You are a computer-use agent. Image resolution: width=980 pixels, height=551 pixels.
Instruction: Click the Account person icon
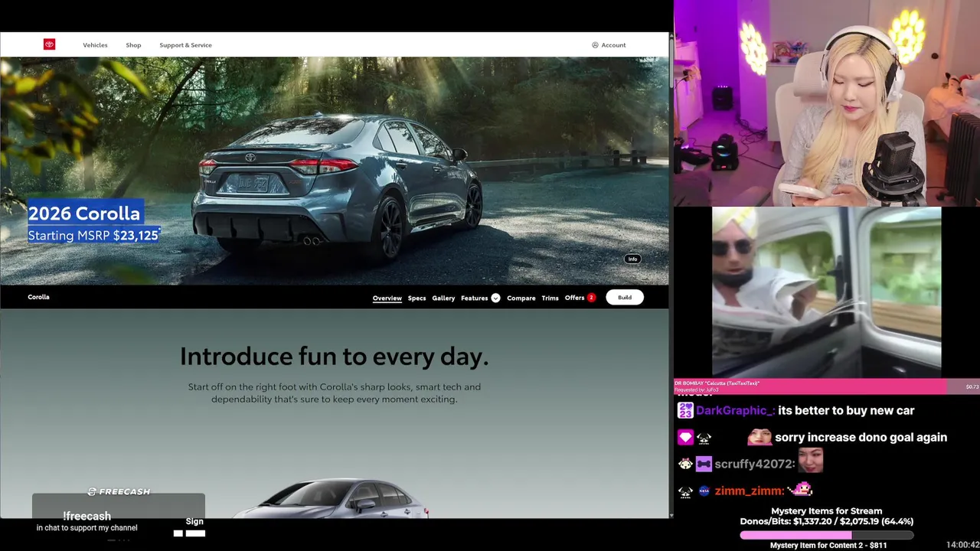coord(595,45)
